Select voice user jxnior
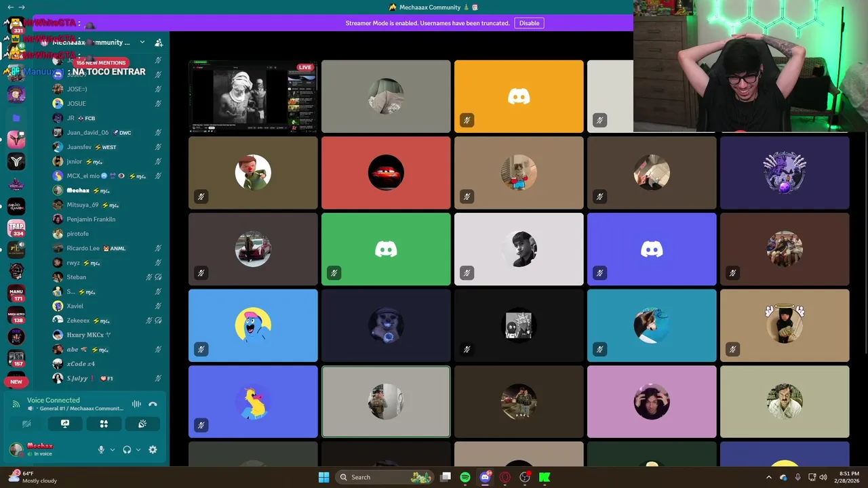 [x=108, y=161]
